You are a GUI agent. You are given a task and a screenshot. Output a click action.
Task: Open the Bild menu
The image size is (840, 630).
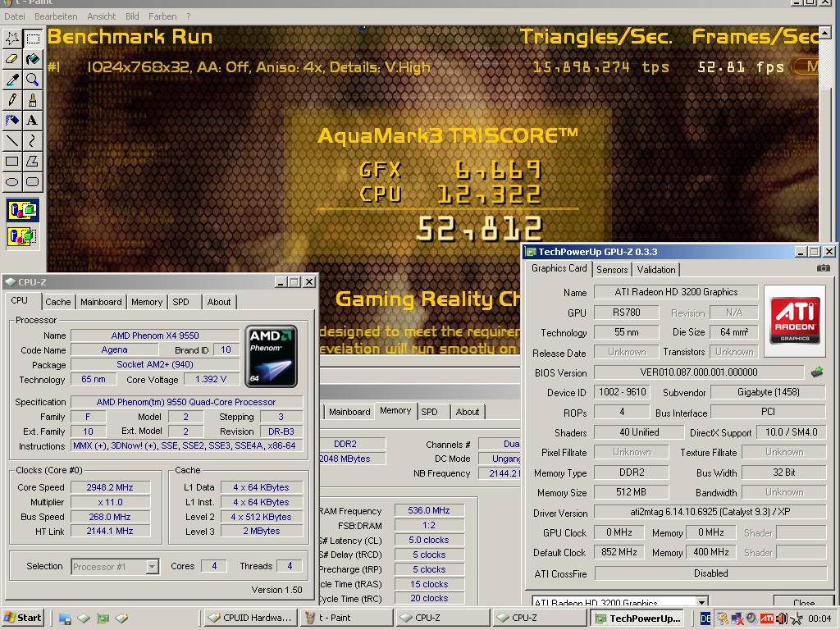(132, 16)
